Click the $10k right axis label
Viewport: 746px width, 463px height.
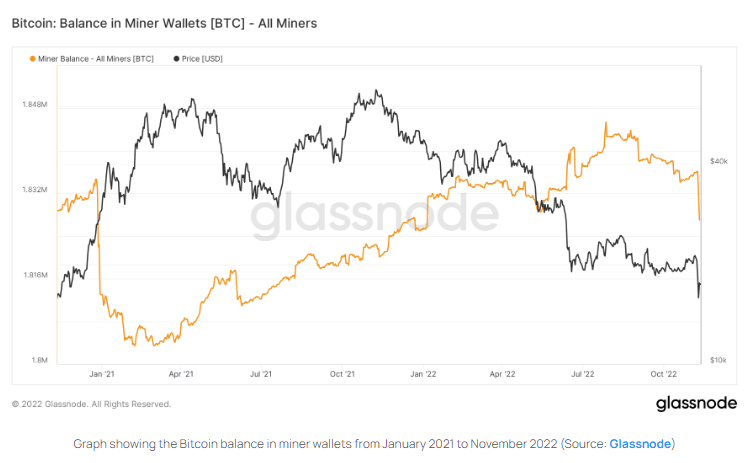coord(718,359)
